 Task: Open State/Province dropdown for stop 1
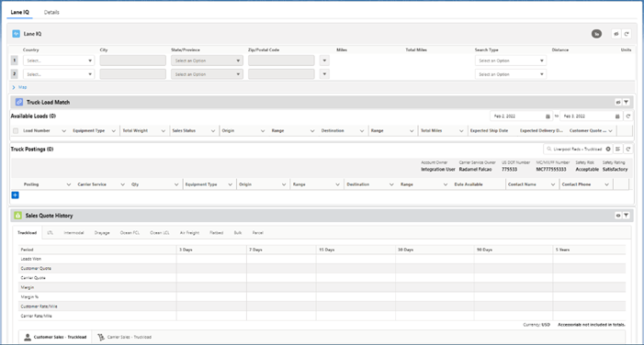pyautogui.click(x=207, y=61)
